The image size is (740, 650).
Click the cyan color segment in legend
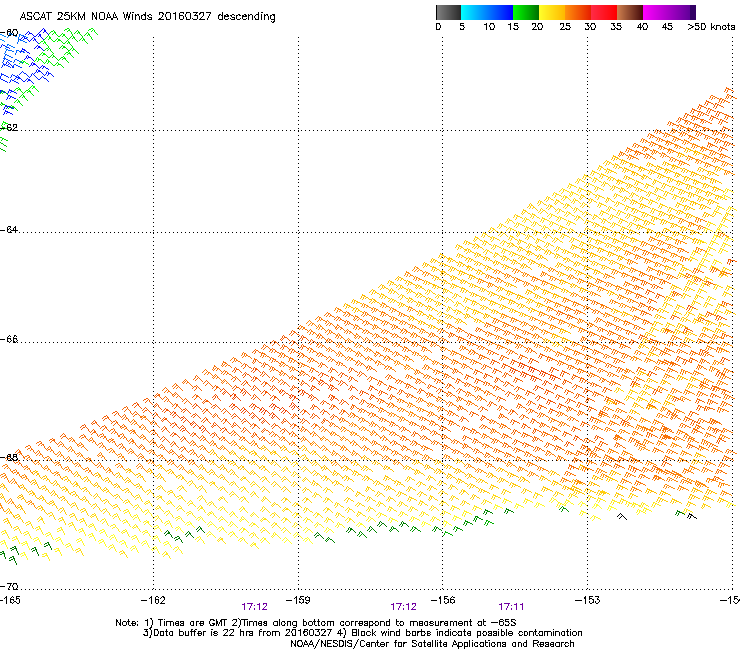coord(474,12)
